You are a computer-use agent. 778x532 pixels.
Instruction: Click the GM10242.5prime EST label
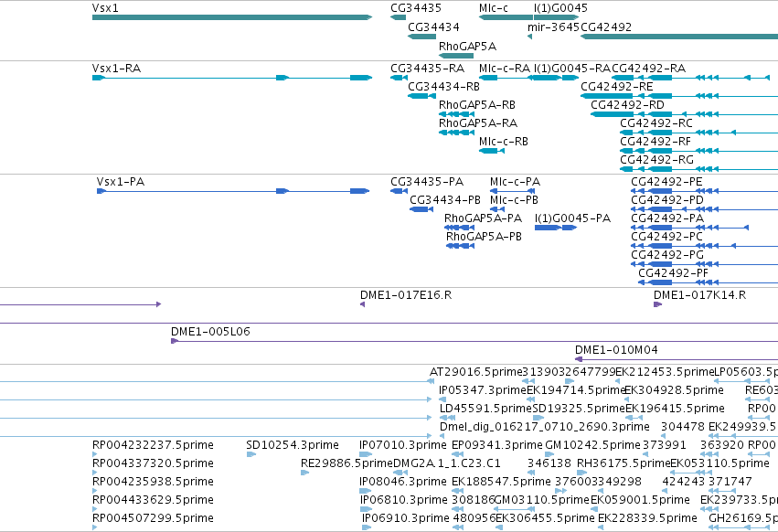(x=593, y=445)
